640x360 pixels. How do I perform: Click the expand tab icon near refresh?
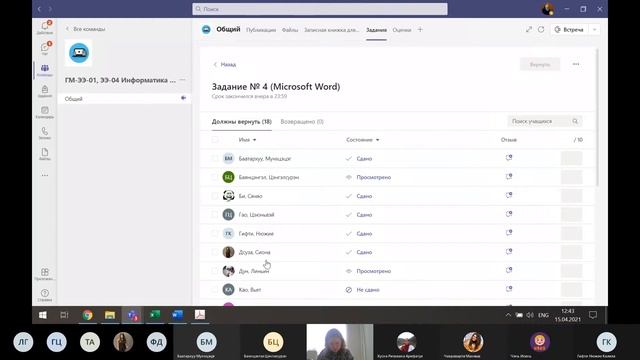coord(529,29)
